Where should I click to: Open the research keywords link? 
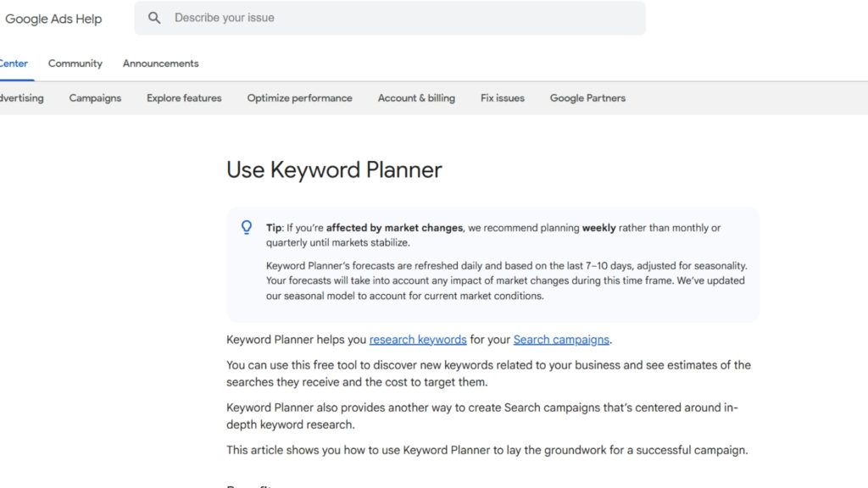point(418,339)
